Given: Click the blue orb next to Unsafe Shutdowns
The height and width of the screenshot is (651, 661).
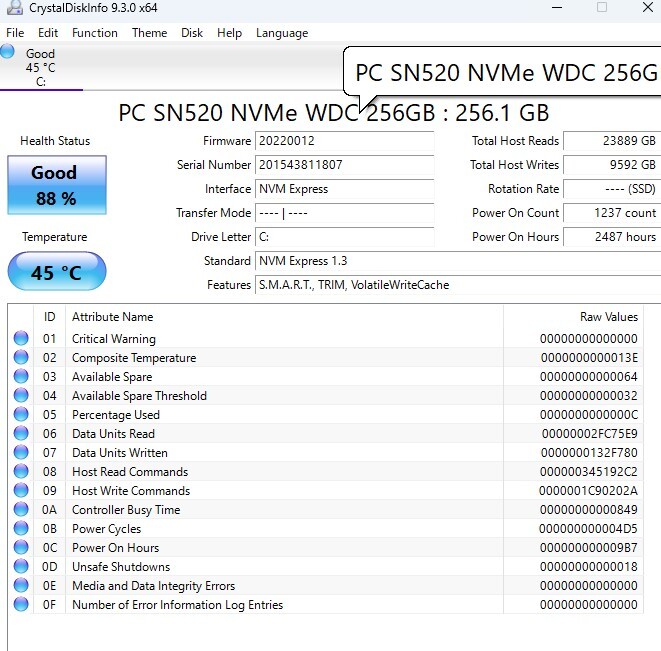Looking at the screenshot, I should (21, 567).
